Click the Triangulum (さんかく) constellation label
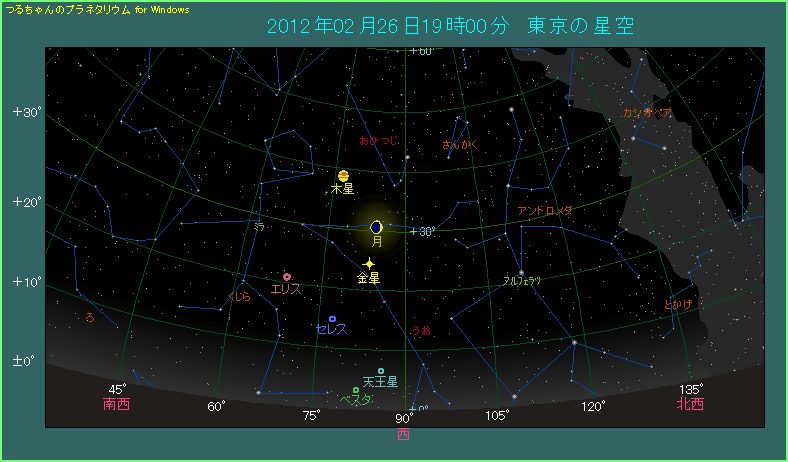Viewport: 788px width, 462px height. pyautogui.click(x=460, y=145)
